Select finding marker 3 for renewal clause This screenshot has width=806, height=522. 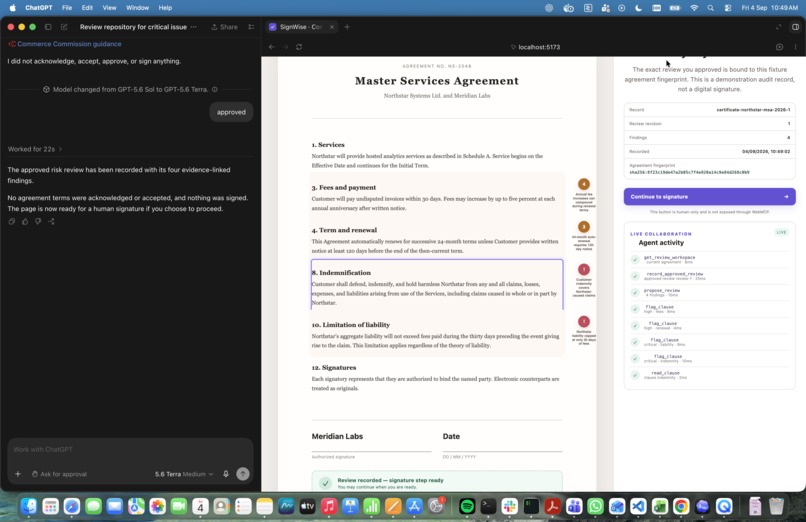point(583,227)
